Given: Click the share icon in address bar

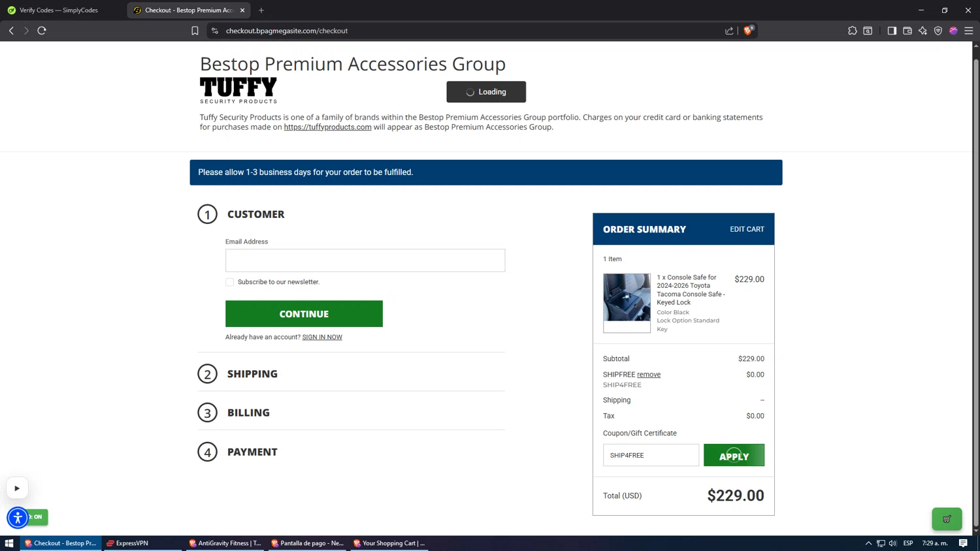Looking at the screenshot, I should tap(729, 31).
